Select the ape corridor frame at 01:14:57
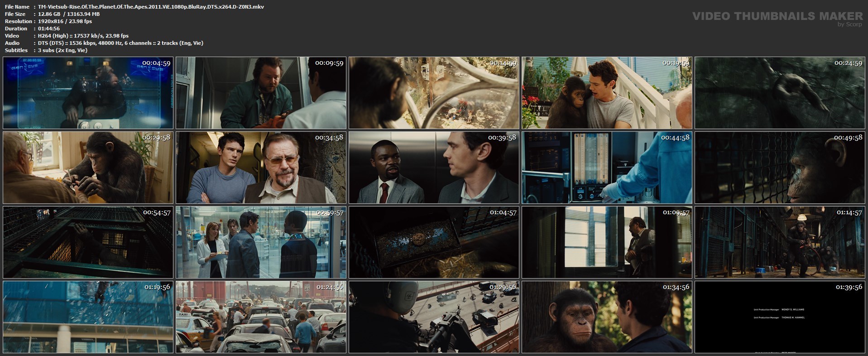 click(780, 242)
